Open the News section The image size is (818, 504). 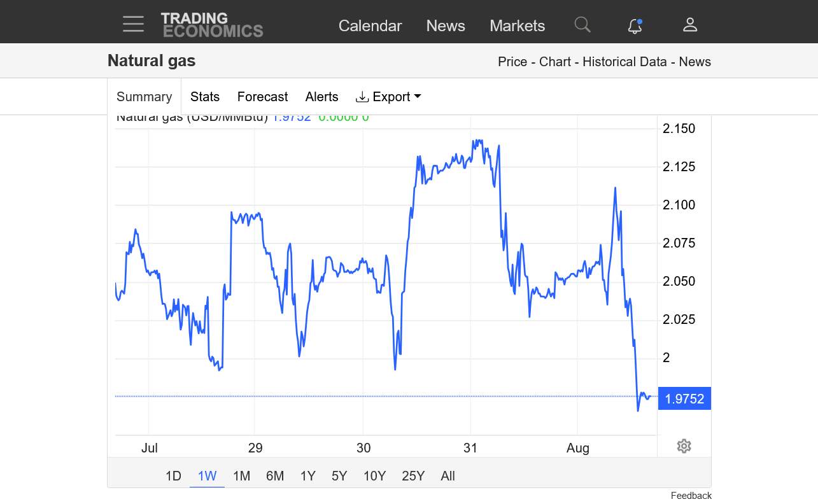click(446, 25)
